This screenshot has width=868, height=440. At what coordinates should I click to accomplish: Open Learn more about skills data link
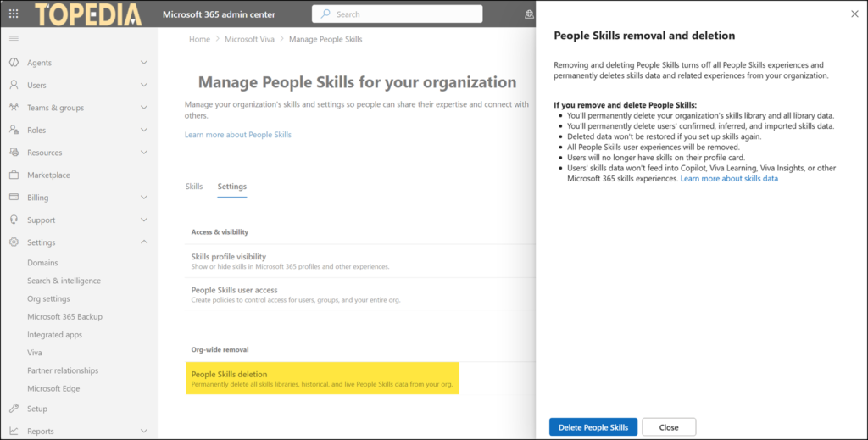click(x=729, y=178)
